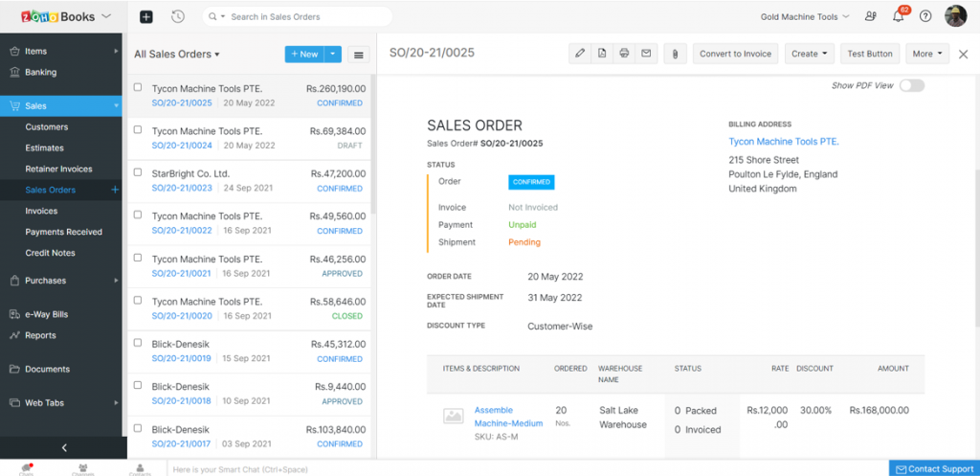Check the box for SO/20-21/0022

[138, 215]
